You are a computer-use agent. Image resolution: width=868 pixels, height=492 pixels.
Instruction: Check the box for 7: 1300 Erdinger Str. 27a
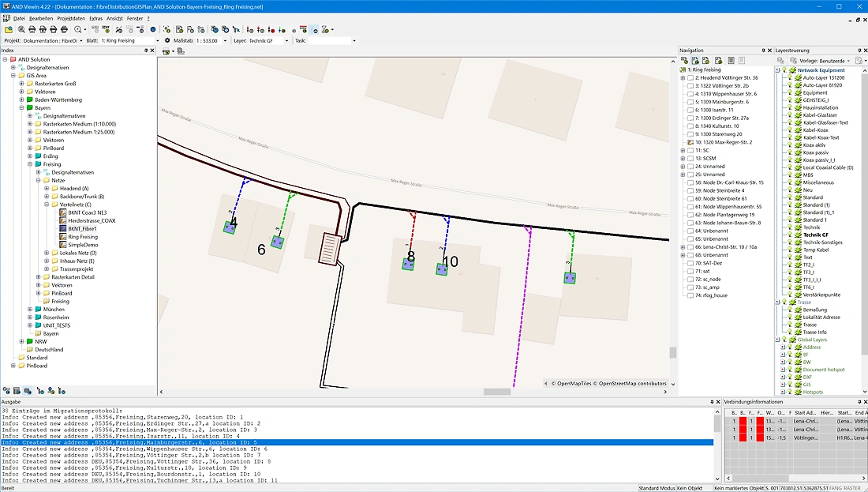coord(690,118)
